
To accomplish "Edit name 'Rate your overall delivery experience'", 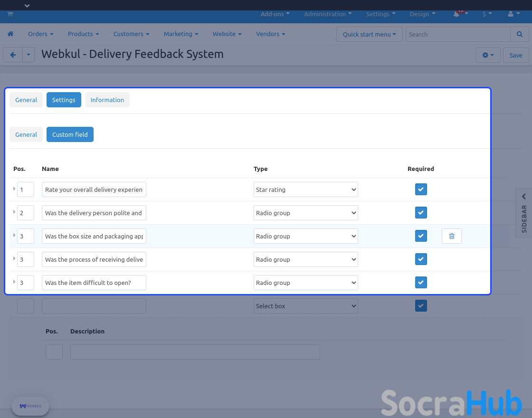I will pyautogui.click(x=94, y=190).
